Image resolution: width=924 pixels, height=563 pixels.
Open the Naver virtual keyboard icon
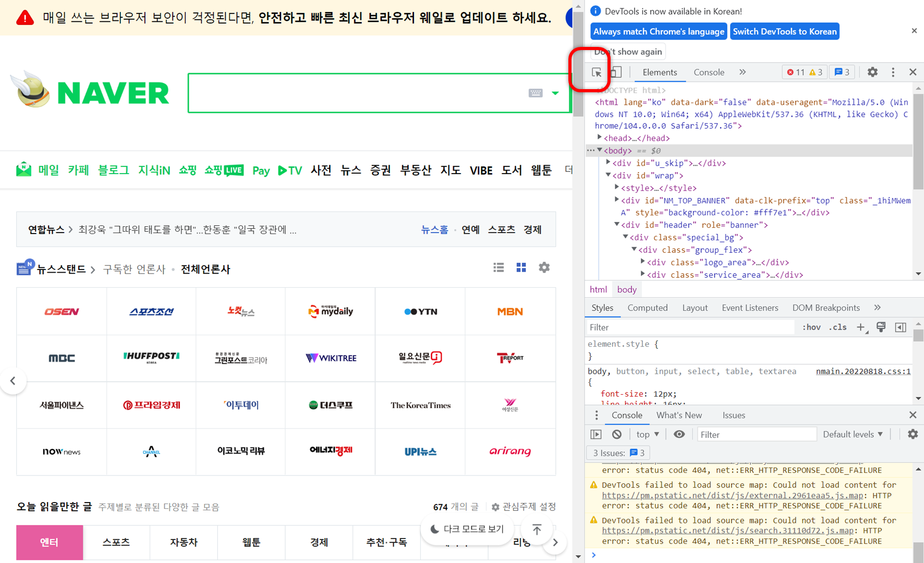coord(535,93)
